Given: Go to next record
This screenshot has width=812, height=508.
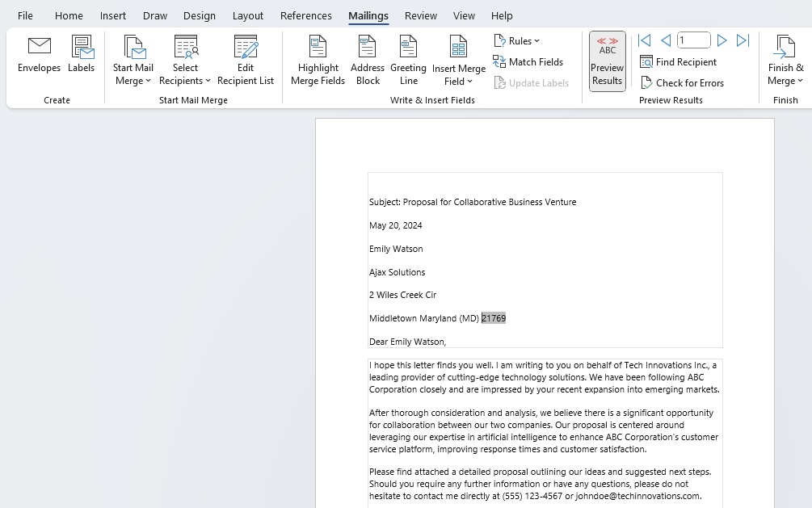Looking at the screenshot, I should click(x=722, y=40).
